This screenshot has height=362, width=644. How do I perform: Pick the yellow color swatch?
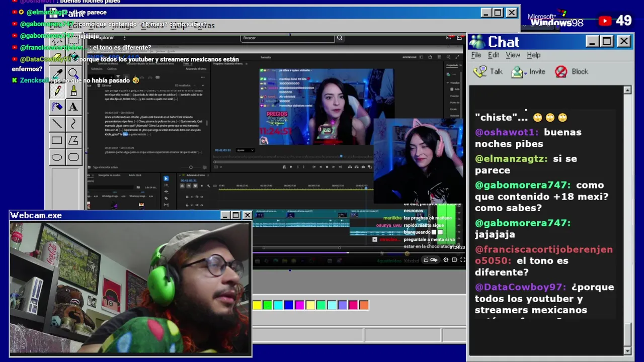pyautogui.click(x=257, y=305)
